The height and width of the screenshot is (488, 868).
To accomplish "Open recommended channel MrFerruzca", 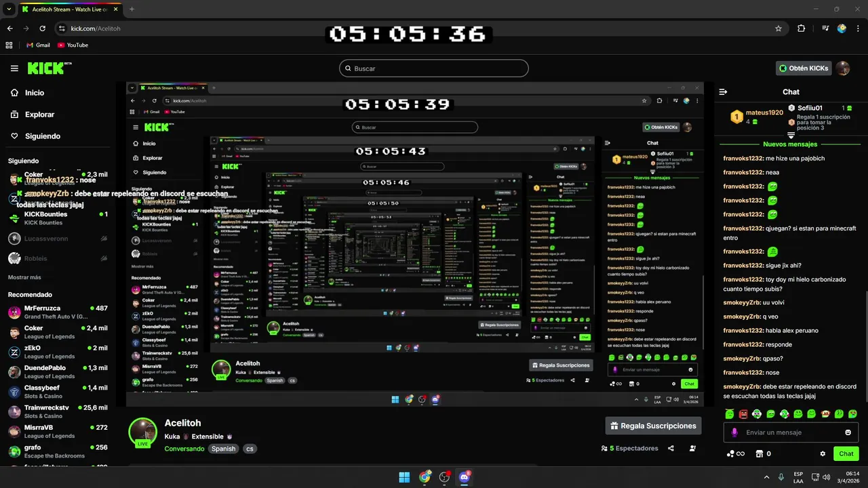I will pyautogui.click(x=58, y=312).
